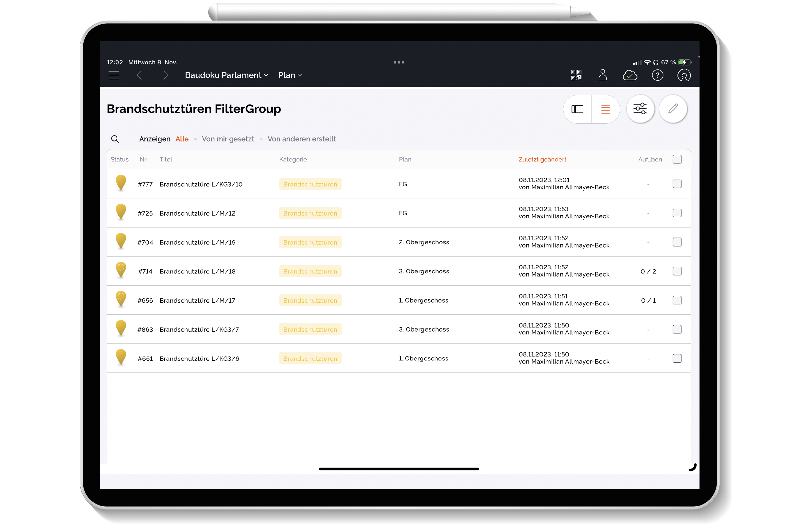The image size is (812, 527).
Task: Click the pin icon of #863
Action: pos(121,328)
